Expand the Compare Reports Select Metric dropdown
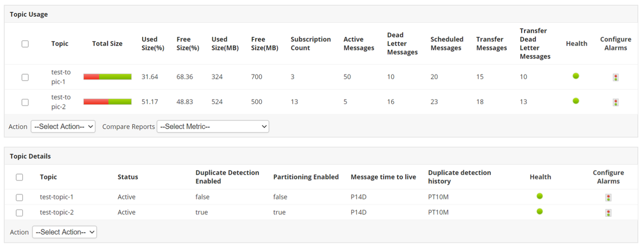This screenshot has width=644, height=248. click(x=213, y=127)
